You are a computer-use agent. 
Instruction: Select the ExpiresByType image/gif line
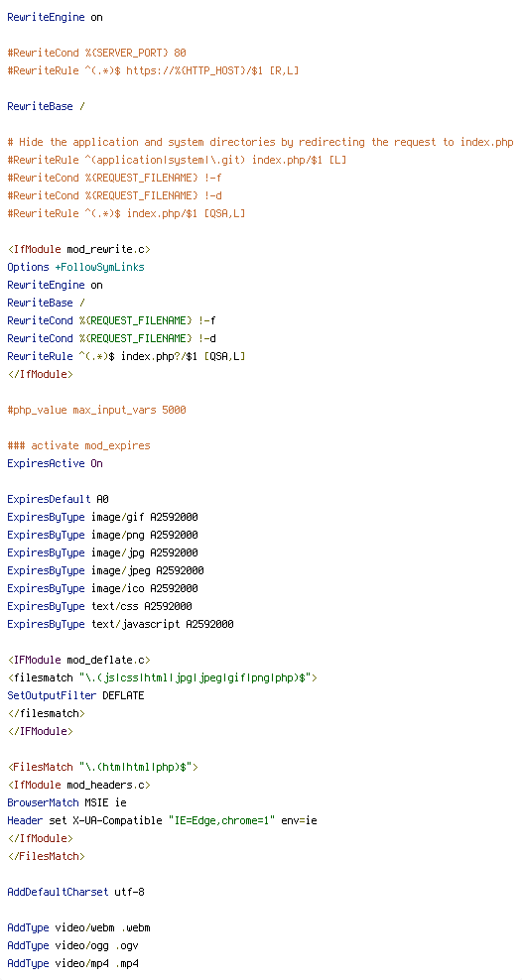102,517
